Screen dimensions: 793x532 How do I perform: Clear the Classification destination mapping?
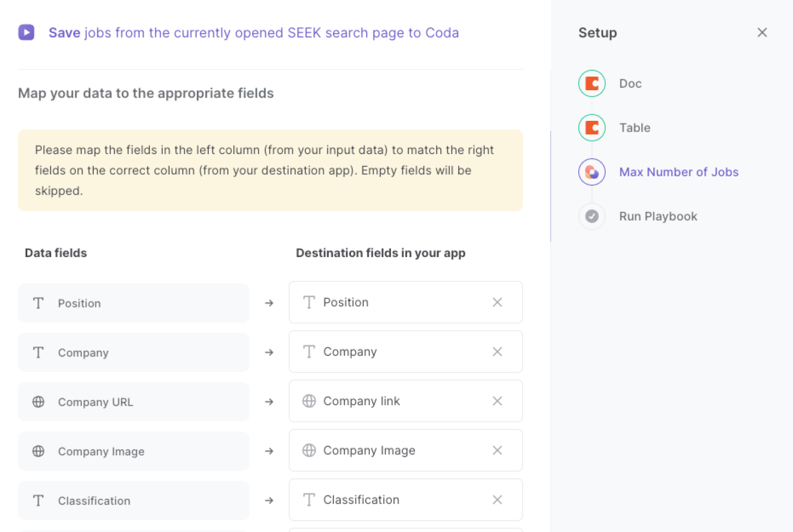tap(497, 500)
